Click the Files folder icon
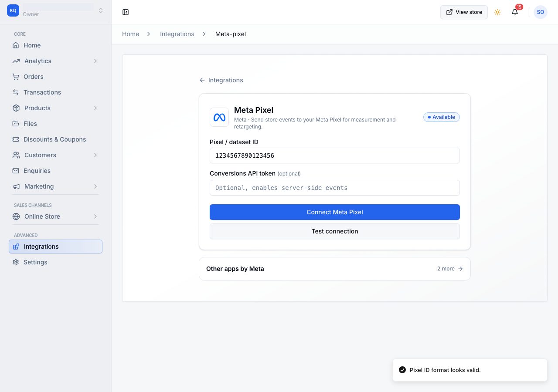This screenshot has width=558, height=392. point(16,124)
